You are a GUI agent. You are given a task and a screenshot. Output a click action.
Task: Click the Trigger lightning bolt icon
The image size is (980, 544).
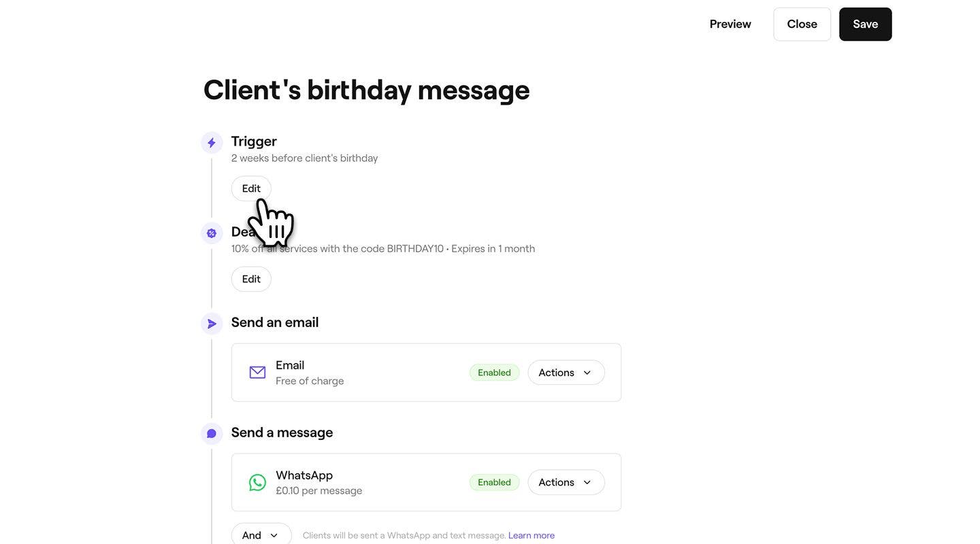pos(212,143)
